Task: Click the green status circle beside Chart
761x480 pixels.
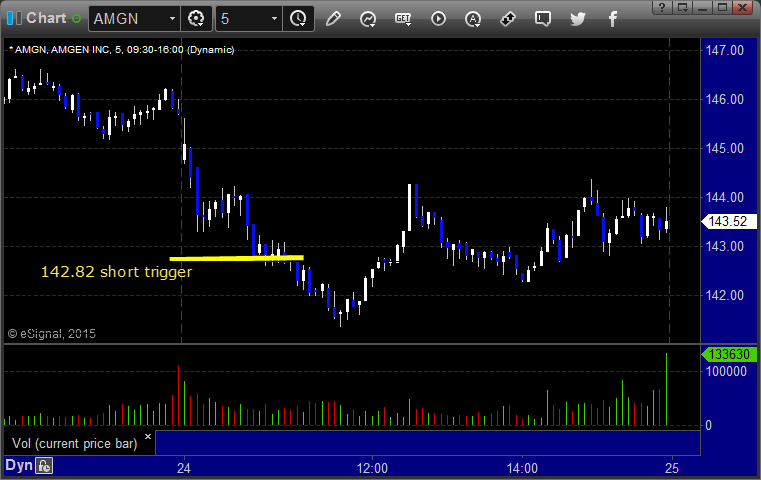Action: pyautogui.click(x=76, y=18)
